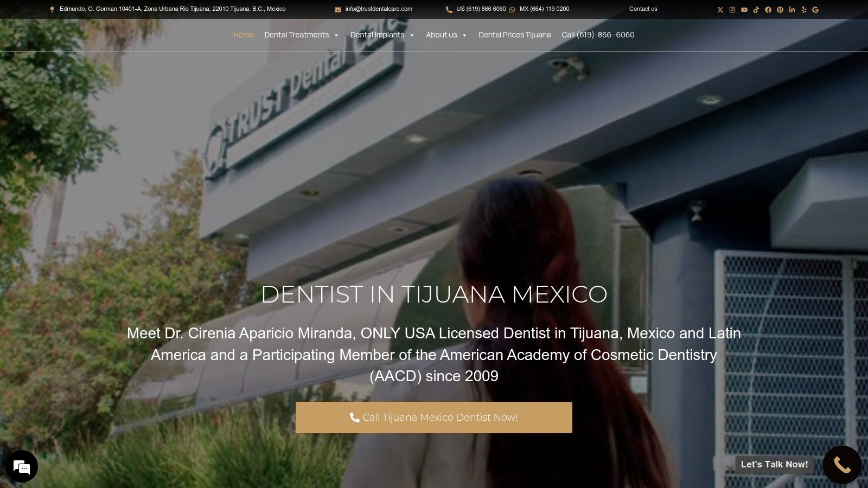Image resolution: width=868 pixels, height=488 pixels.
Task: Click Call Tijuana Mexico Dentist Now button
Action: (x=434, y=418)
